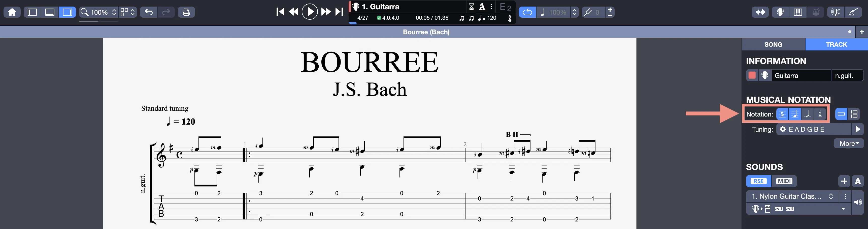868x229 pixels.
Task: Start playback with the play button
Action: pyautogui.click(x=310, y=12)
